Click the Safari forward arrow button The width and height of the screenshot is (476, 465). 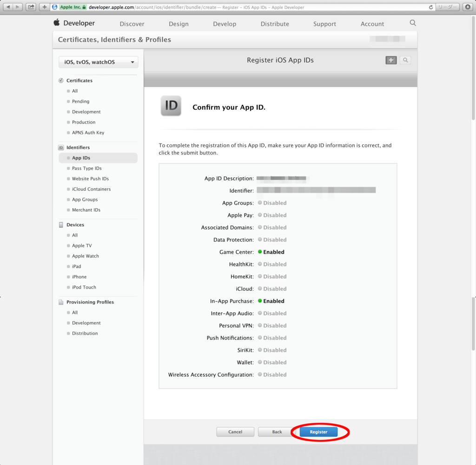coord(18,7)
